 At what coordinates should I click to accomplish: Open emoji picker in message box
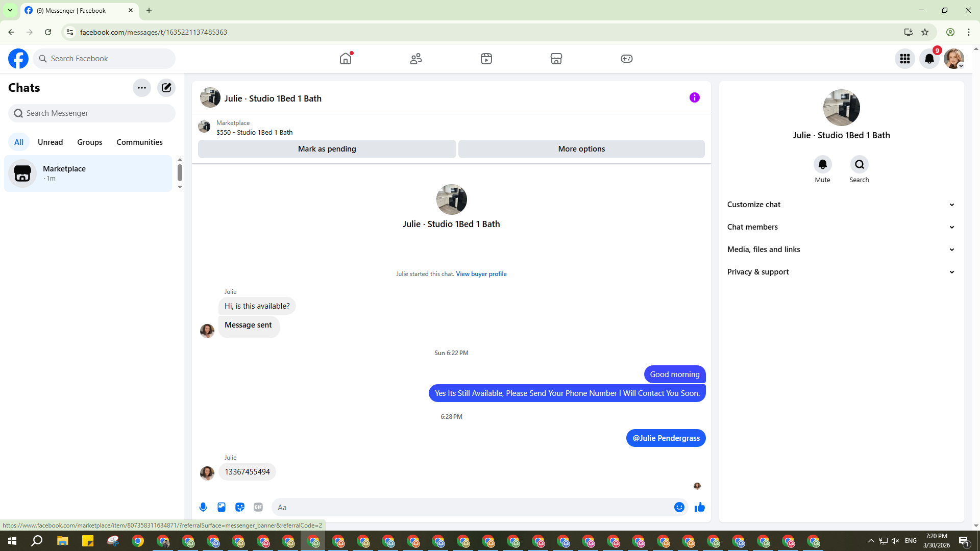click(679, 507)
